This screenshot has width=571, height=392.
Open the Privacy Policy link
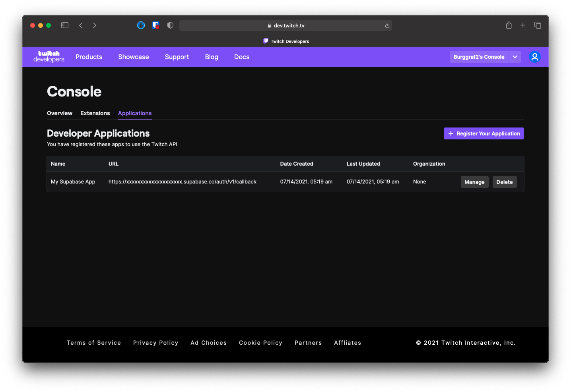(155, 342)
